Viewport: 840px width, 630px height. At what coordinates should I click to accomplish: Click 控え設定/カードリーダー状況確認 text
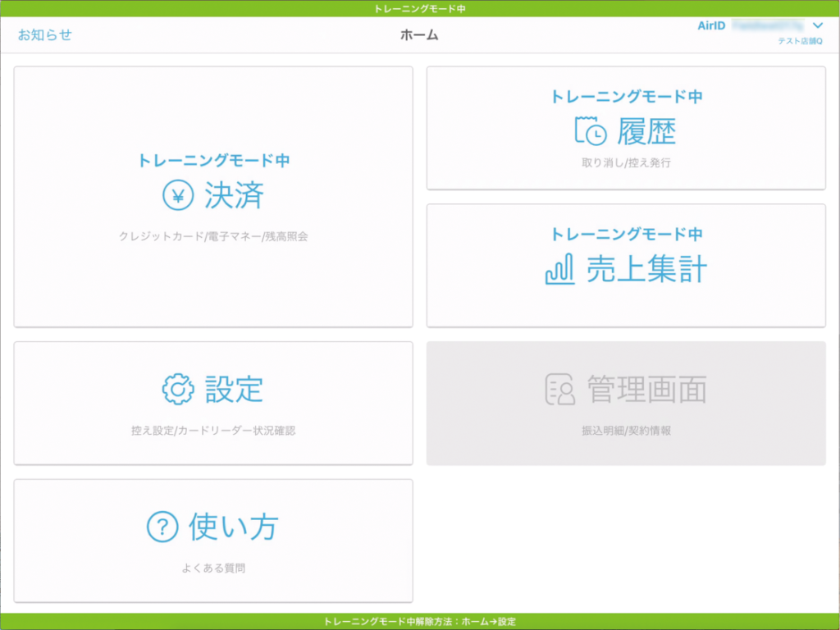coord(213,430)
